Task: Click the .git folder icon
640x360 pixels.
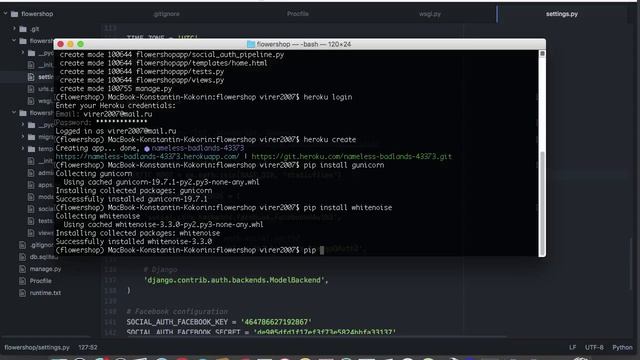Action: pos(23,29)
